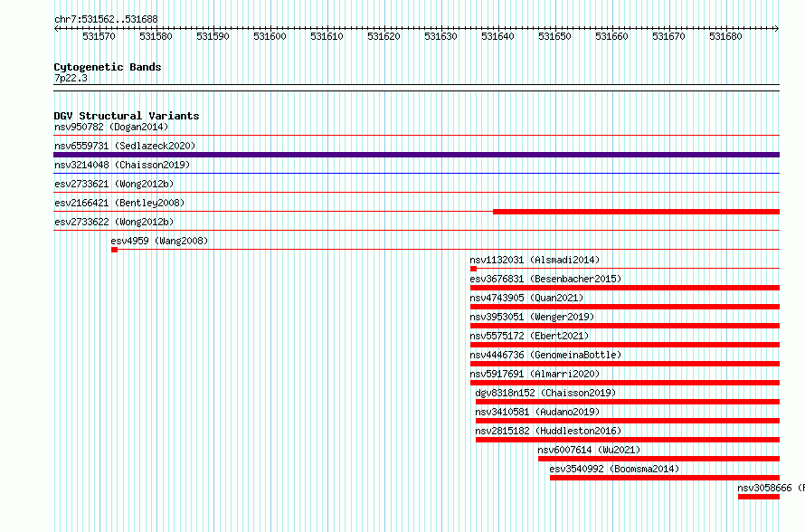Click the red bar under nsv5575172
This screenshot has width=805, height=532.
click(x=625, y=345)
